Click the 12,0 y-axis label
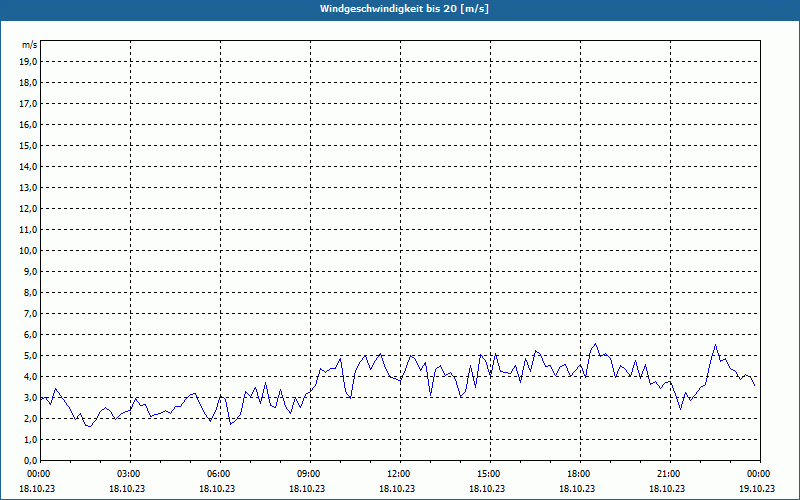This screenshot has height=500, width=800. [x=28, y=208]
